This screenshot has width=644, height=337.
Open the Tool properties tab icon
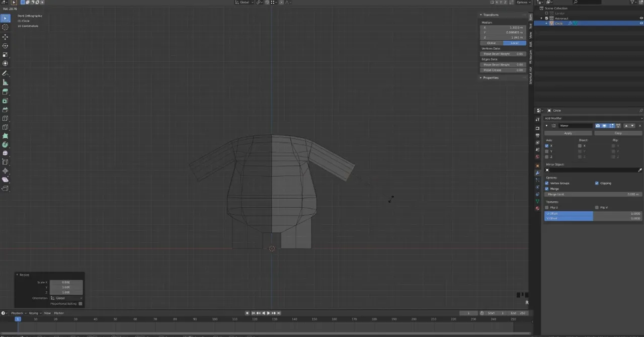537,119
